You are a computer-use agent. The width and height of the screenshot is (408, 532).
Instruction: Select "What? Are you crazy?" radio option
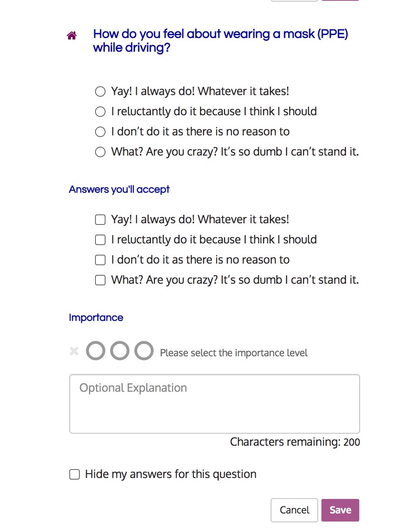(100, 152)
